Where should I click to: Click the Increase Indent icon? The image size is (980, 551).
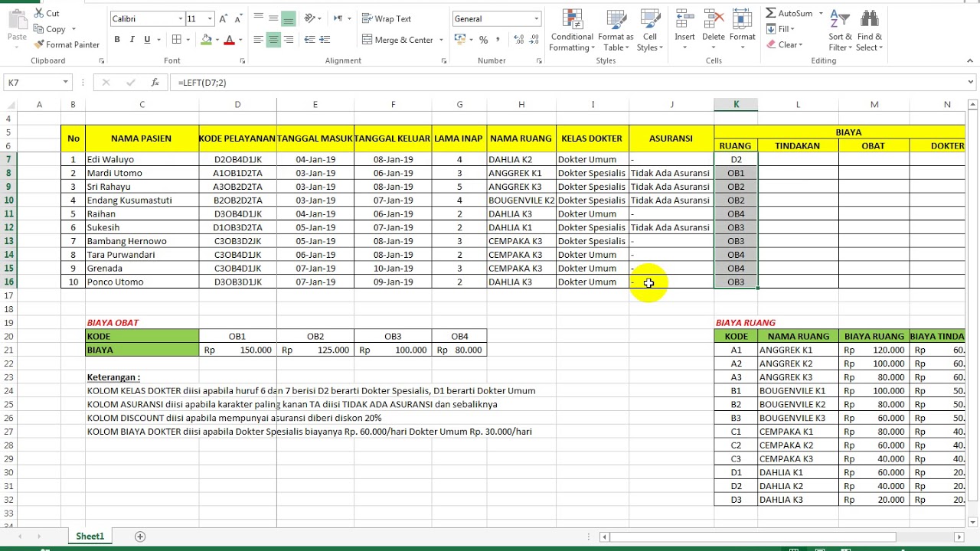(325, 40)
